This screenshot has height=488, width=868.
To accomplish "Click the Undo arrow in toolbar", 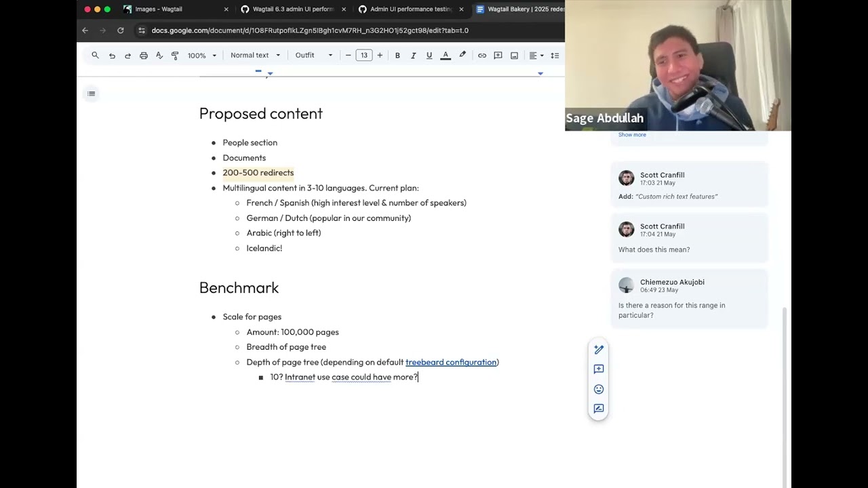I will click(112, 56).
